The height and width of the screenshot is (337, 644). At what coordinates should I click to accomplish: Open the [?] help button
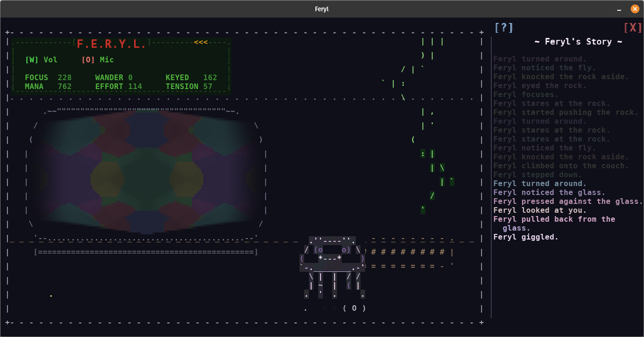[x=504, y=28]
